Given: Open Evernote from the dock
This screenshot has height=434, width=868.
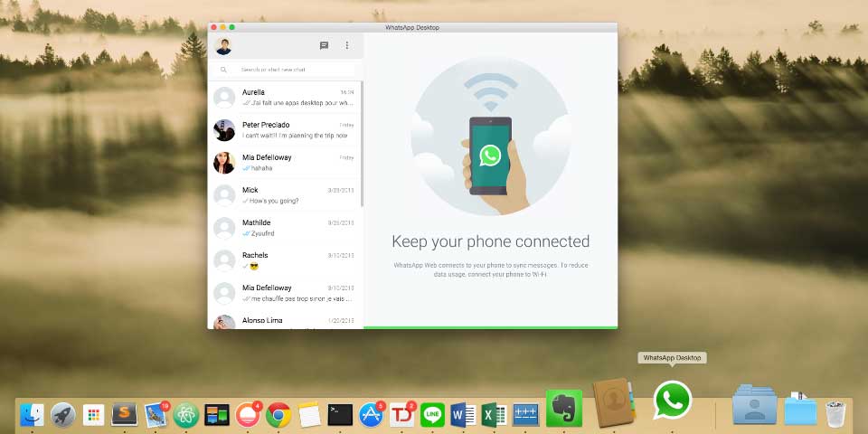Looking at the screenshot, I should tap(564, 409).
